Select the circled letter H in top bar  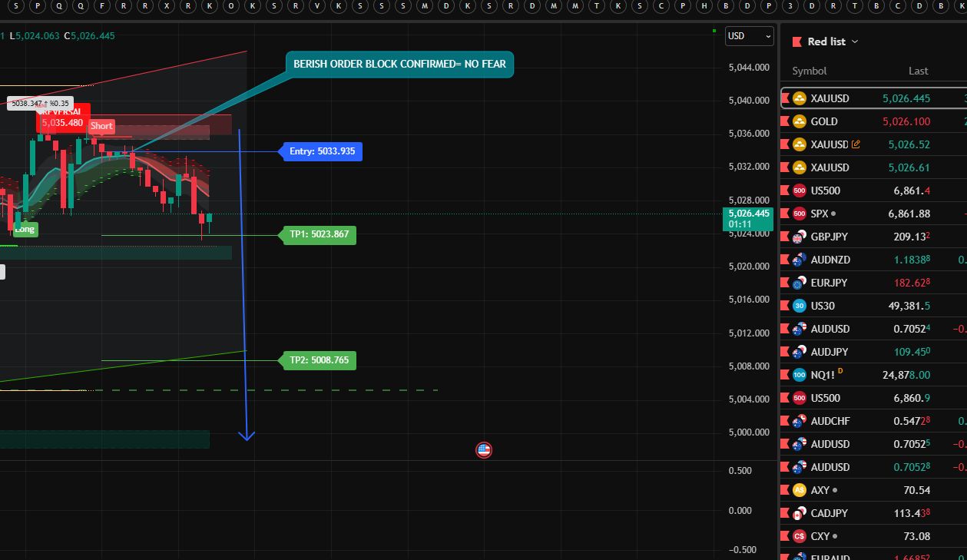(704, 5)
